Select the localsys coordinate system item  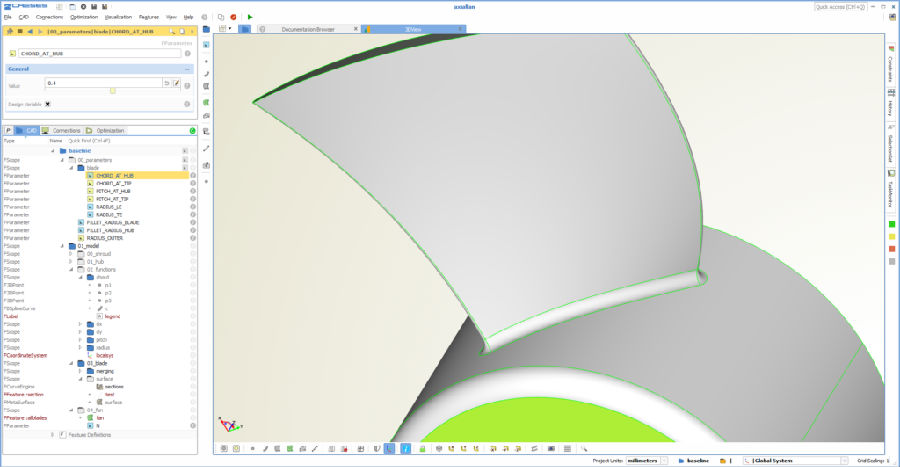click(x=104, y=356)
